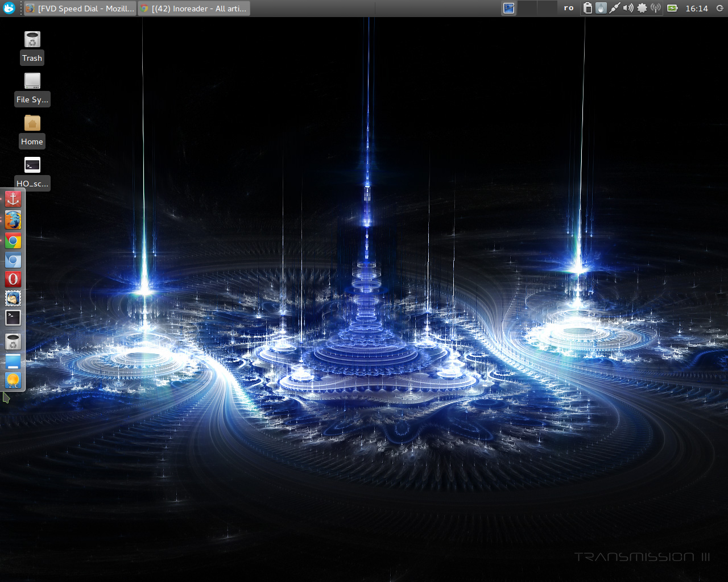
Task: Launch Firefox from the dock
Action: 13,220
